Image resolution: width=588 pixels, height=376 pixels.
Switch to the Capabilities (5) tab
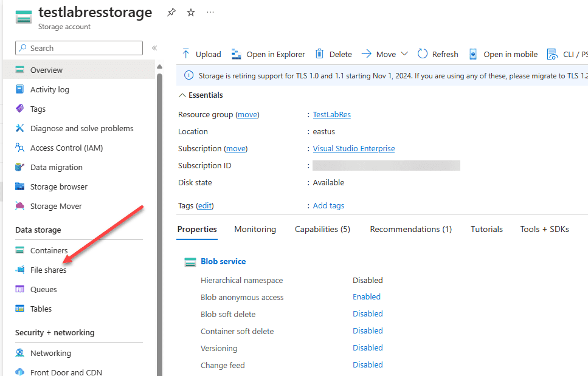click(x=322, y=229)
